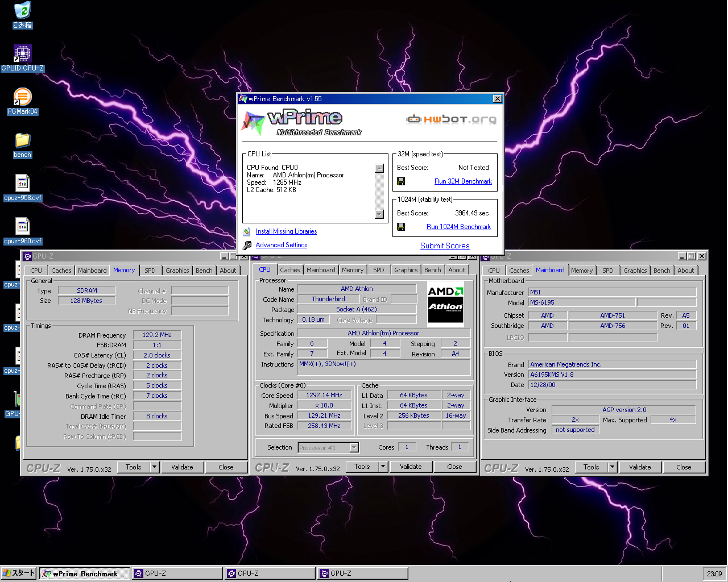The height and width of the screenshot is (582, 728).
Task: Activate the first CPU-Z taskbar button
Action: pyautogui.click(x=177, y=573)
